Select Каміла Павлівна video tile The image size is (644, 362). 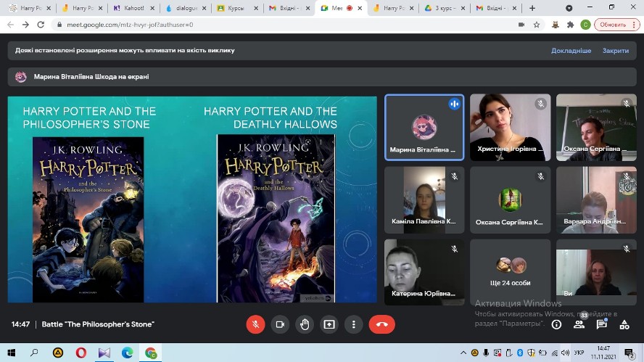pyautogui.click(x=424, y=200)
